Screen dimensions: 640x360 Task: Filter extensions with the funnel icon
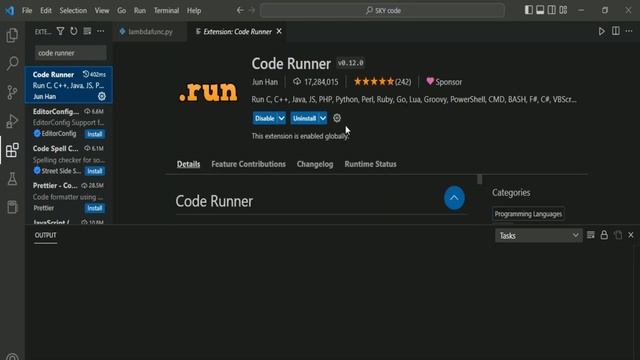click(x=60, y=31)
